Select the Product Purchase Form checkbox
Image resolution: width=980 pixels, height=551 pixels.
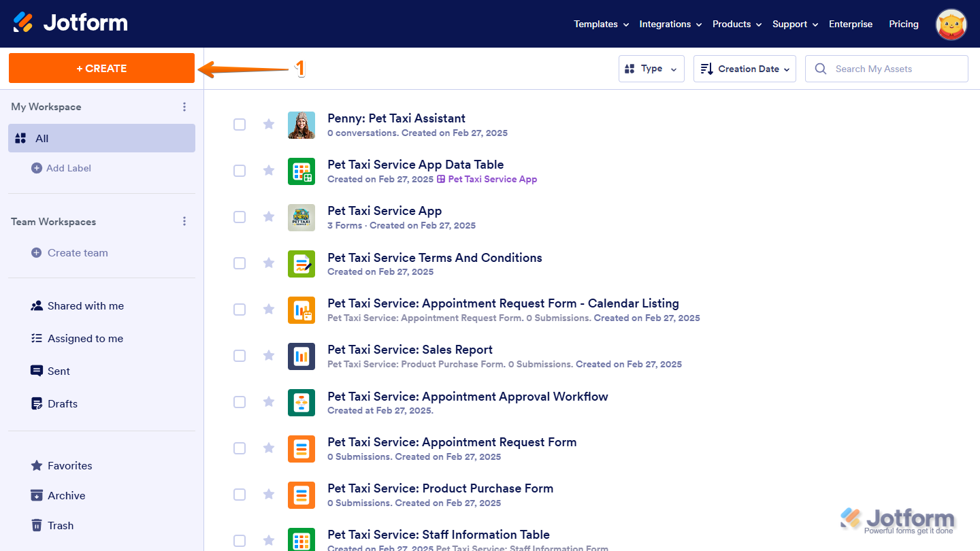click(x=240, y=495)
